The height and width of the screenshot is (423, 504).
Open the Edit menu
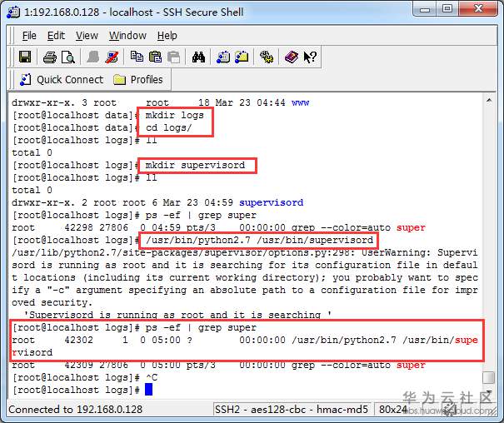point(56,35)
